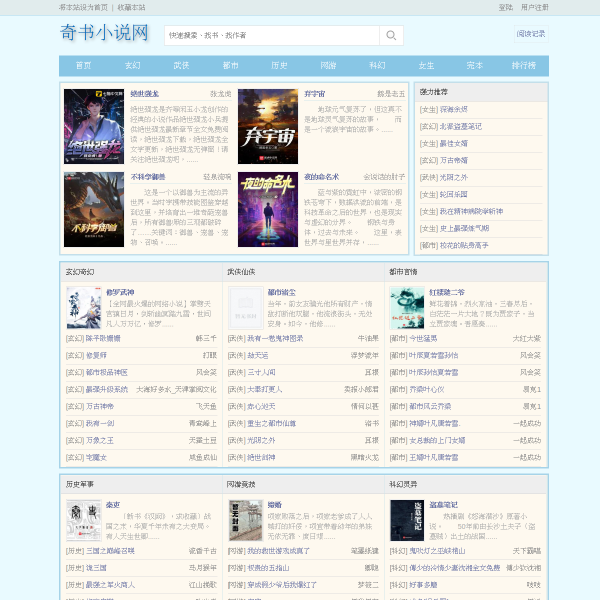Viewport: 600px width, 600px height.
Task: Open the 奇书小说网 site logo
Action: 104,33
